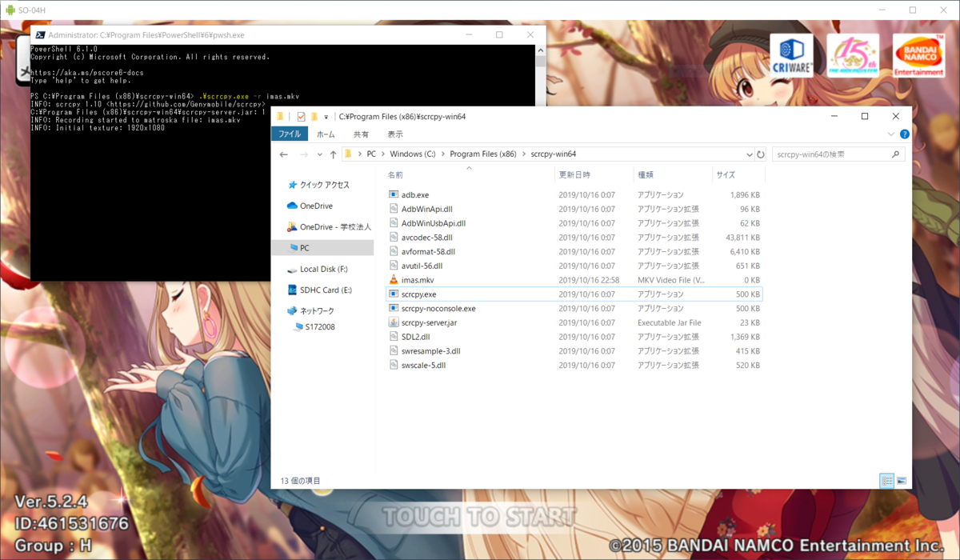
Task: Switch to the large icons view button
Action: [902, 481]
